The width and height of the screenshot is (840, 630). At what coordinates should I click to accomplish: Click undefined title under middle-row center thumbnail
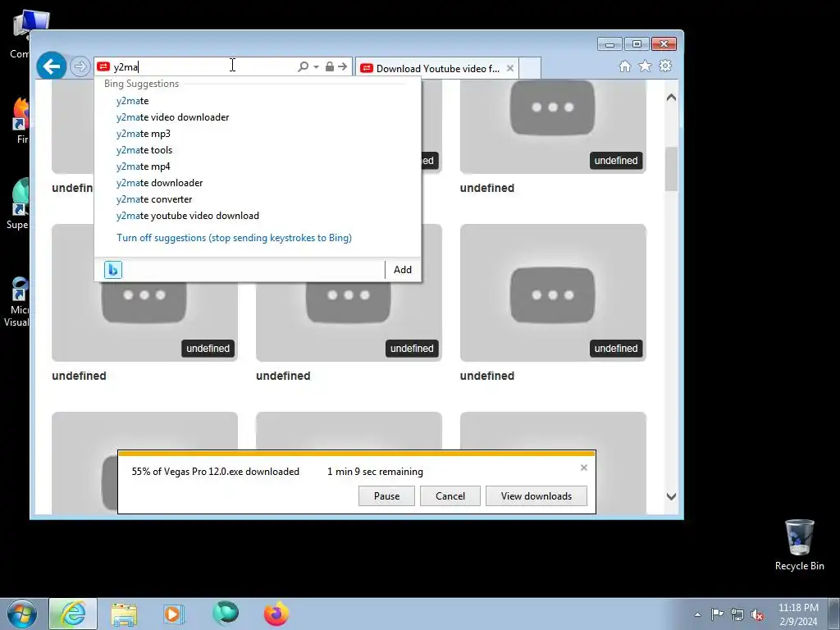click(x=283, y=376)
